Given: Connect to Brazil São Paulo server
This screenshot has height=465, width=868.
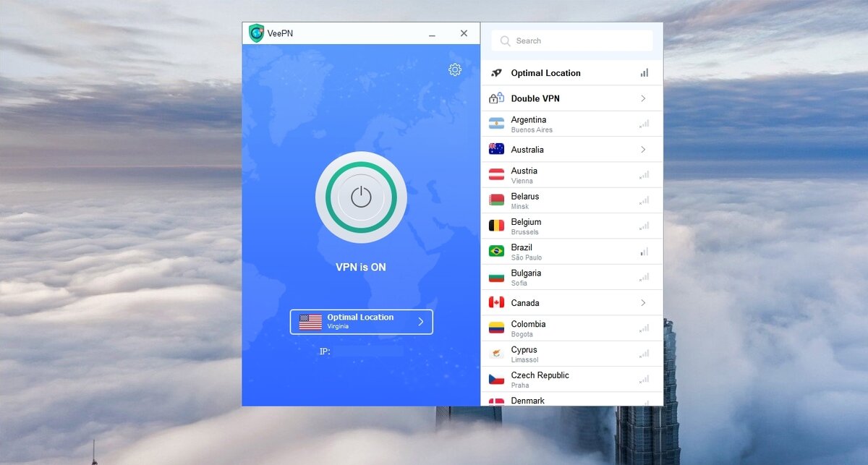Looking at the screenshot, I should [x=572, y=252].
